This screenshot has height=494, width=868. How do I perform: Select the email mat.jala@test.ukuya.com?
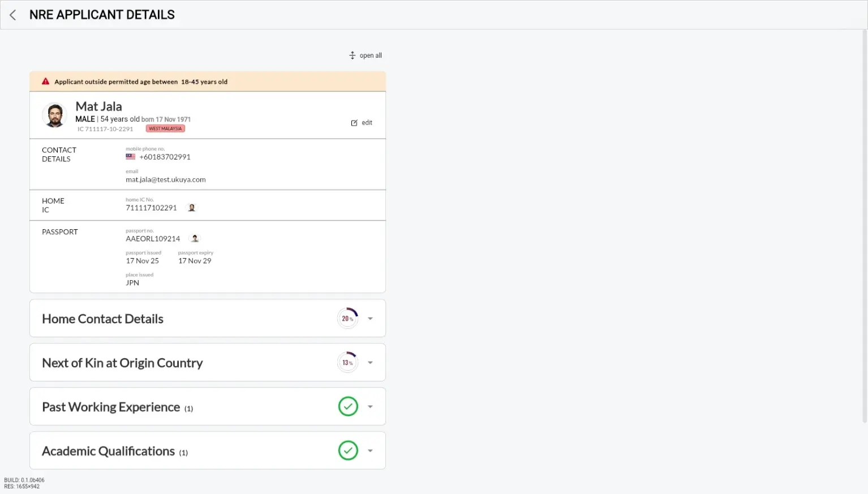166,179
